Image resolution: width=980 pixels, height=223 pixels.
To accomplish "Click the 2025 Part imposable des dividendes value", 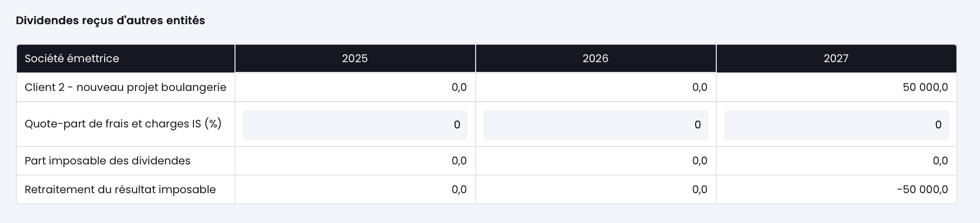I will coord(459,161).
